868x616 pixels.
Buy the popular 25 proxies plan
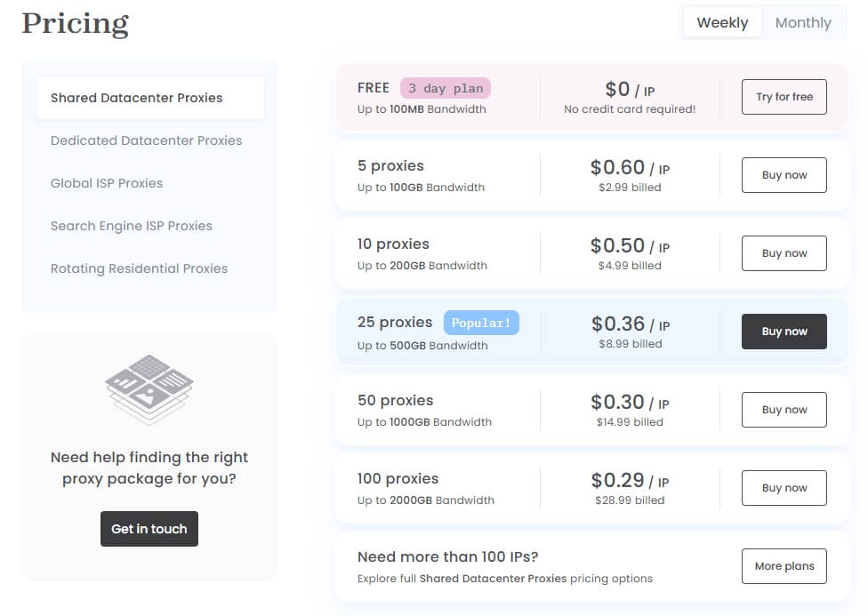784,332
